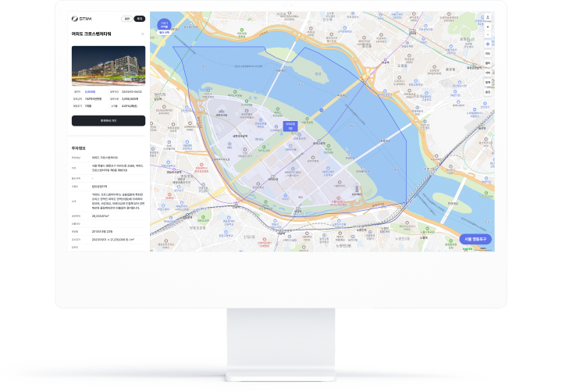This screenshot has height=392, width=562.
Task: Click the 지도 map type button
Action: (x=487, y=53)
